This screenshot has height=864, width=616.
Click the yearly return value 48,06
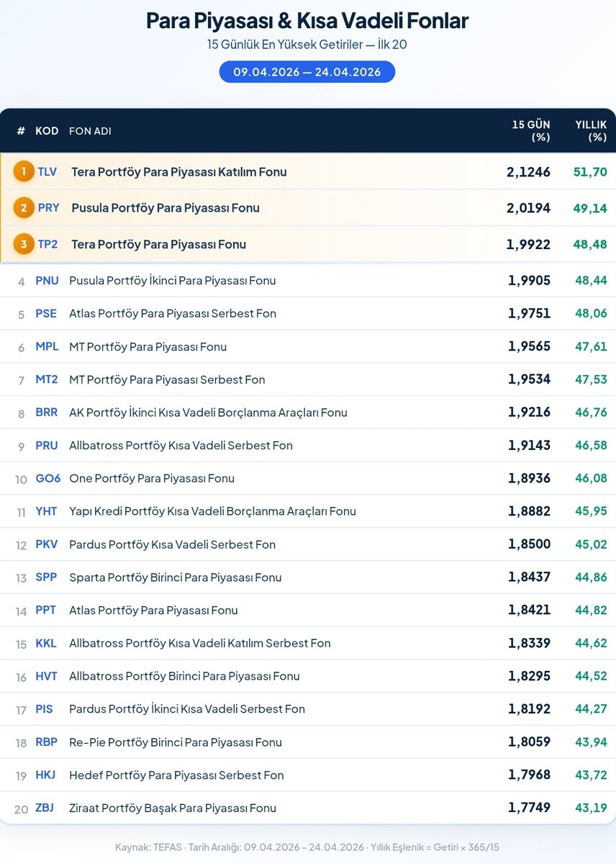(x=591, y=314)
